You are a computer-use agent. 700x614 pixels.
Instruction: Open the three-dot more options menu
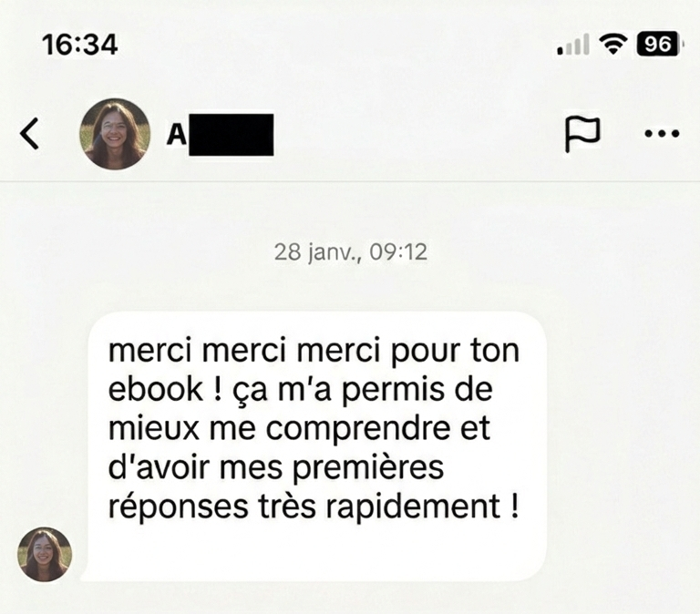[662, 133]
